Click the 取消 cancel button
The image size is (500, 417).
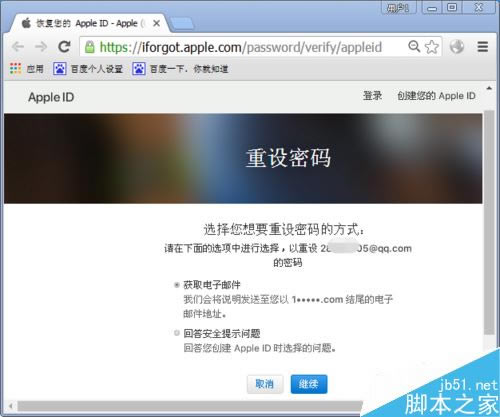pos(265,384)
